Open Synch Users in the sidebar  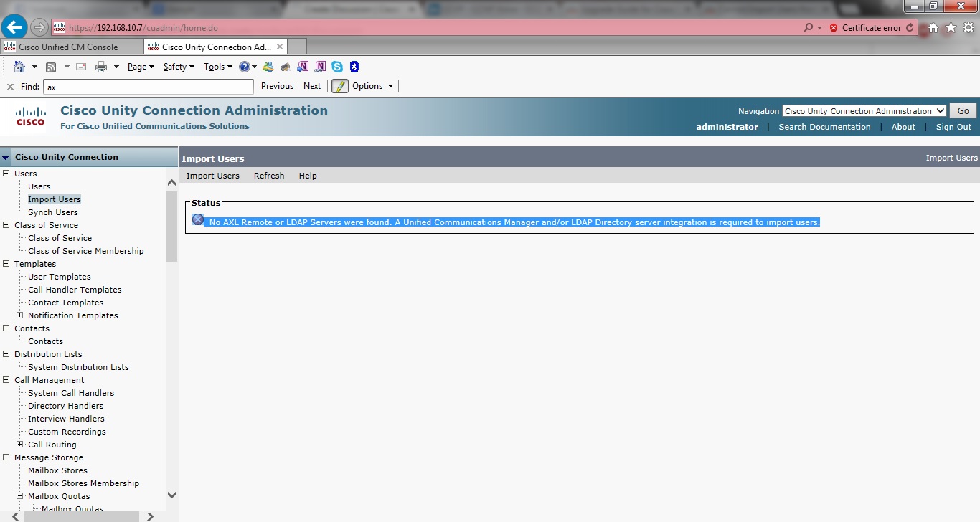coord(52,212)
